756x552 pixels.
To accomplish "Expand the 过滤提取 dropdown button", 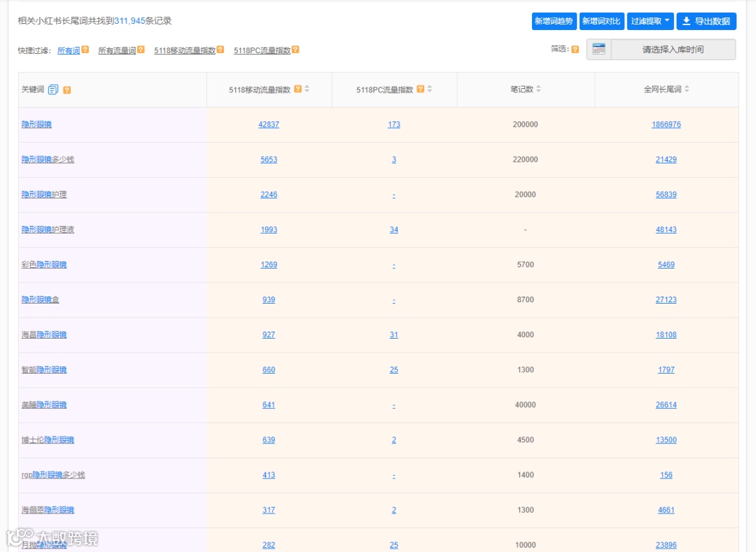I will pos(650,21).
